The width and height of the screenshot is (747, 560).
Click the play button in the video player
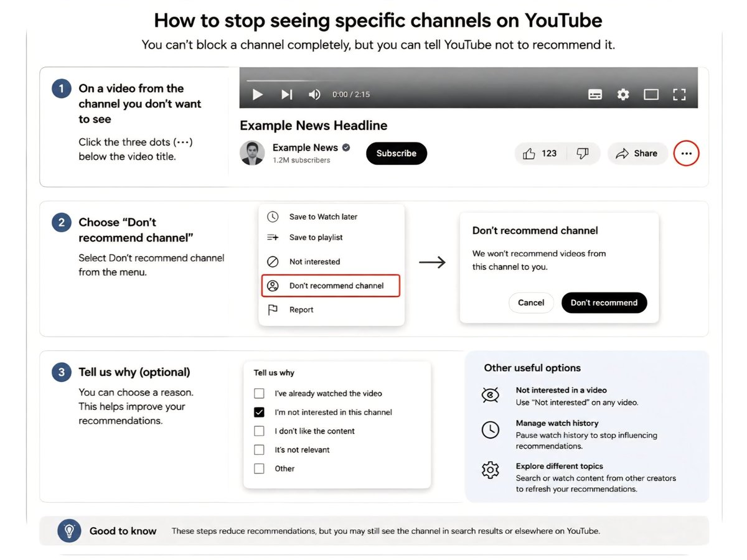point(257,95)
